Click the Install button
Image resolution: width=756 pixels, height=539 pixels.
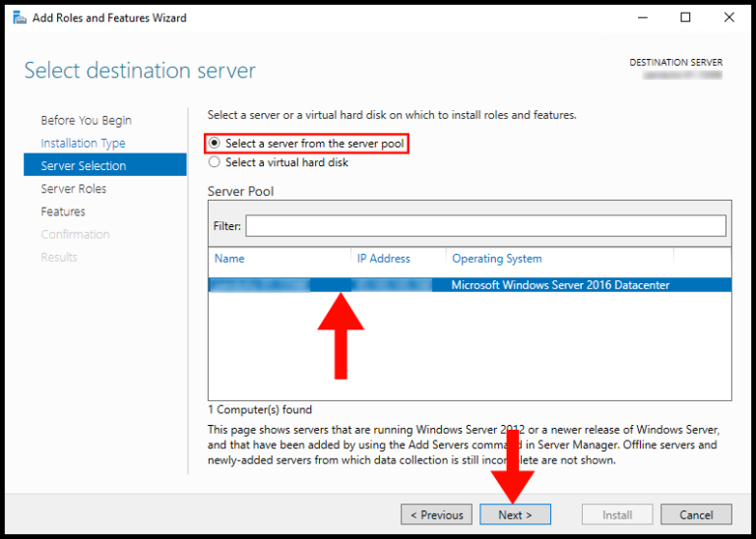616,514
